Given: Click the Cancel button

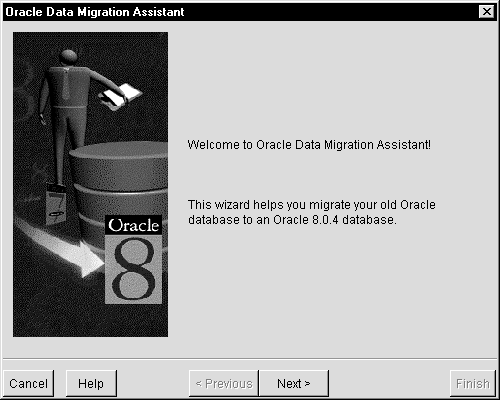Looking at the screenshot, I should click(x=28, y=383).
